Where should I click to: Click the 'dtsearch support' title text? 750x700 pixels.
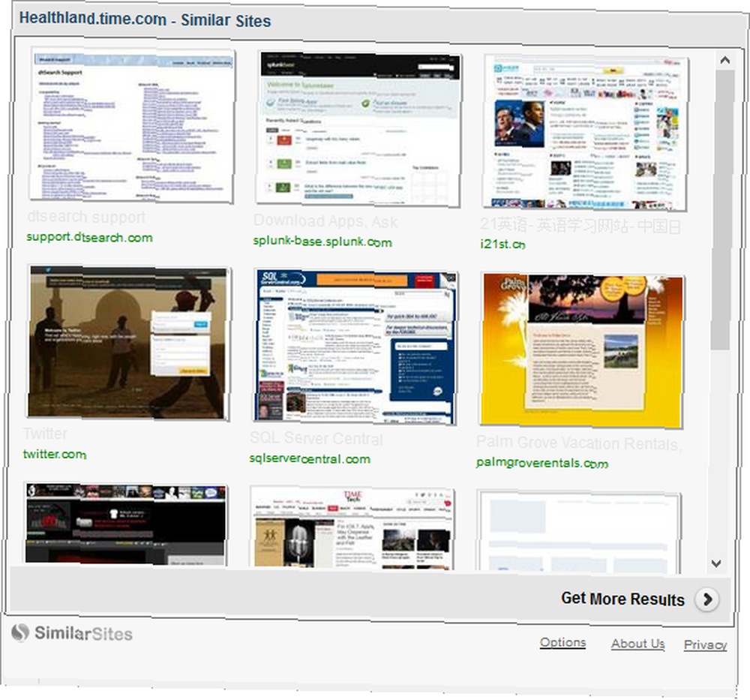pyautogui.click(x=86, y=218)
